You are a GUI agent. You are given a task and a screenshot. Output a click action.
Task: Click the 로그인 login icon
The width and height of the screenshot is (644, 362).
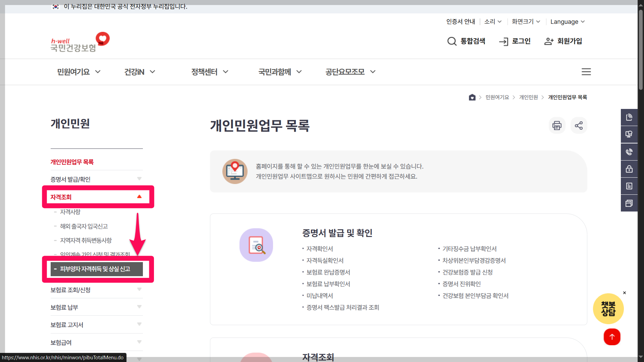(x=504, y=41)
